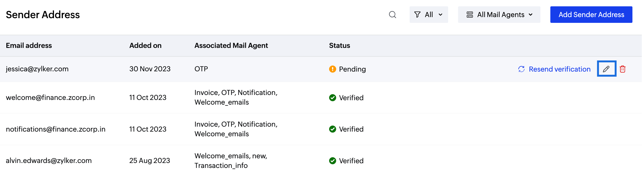Click the Add Sender Address button
Image resolution: width=644 pixels, height=174 pixels.
[591, 15]
